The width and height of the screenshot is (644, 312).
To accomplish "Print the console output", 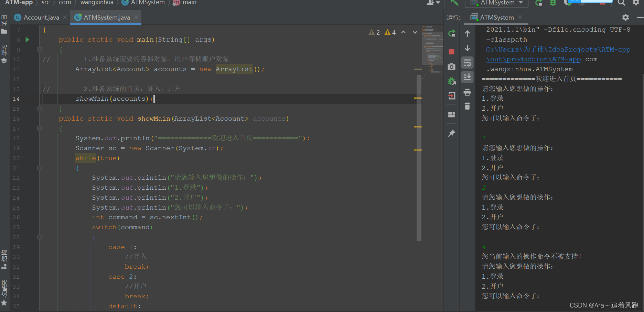I will click(x=467, y=92).
